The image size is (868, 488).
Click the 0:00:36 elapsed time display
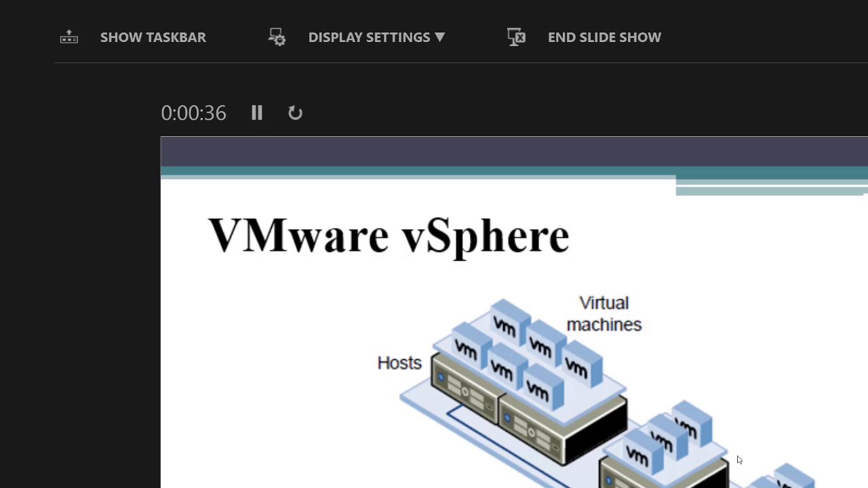click(x=193, y=113)
